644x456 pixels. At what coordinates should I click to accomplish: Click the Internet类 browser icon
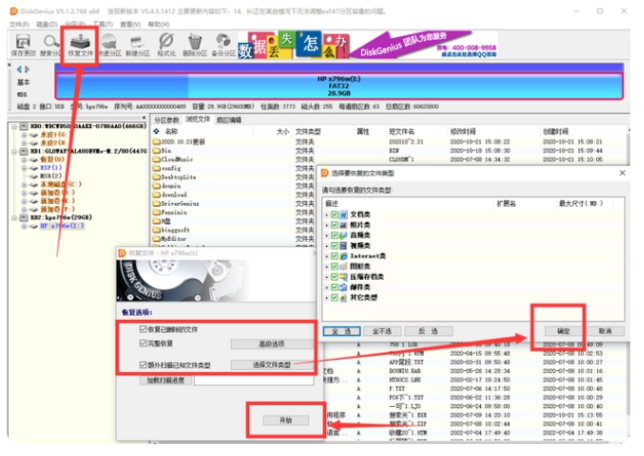(x=343, y=256)
